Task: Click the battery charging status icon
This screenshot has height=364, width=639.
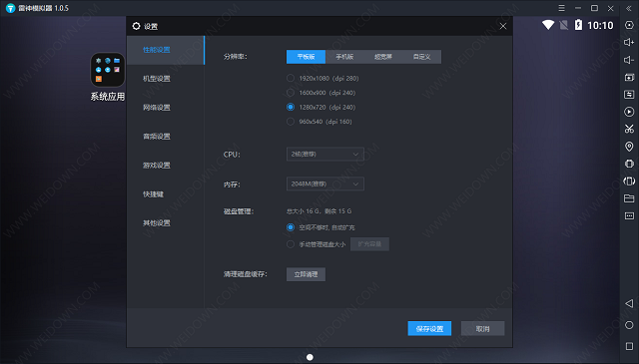Action: click(x=578, y=25)
